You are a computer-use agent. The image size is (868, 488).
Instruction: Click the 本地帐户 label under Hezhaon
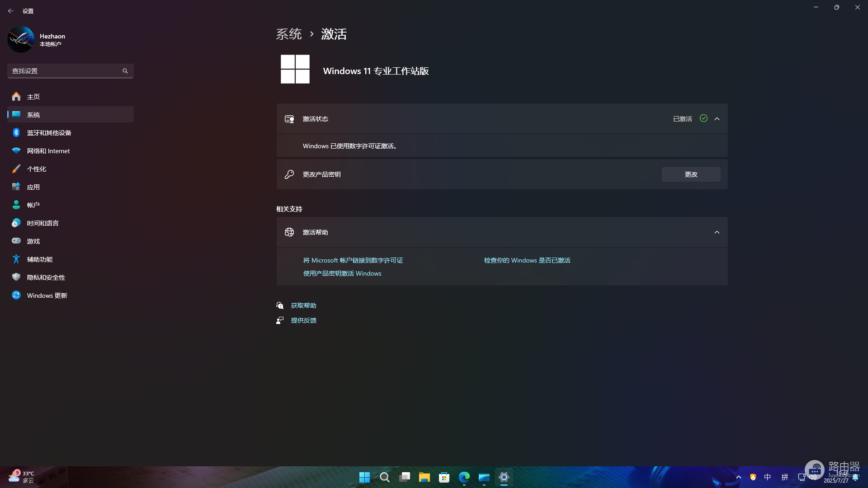coord(50,44)
